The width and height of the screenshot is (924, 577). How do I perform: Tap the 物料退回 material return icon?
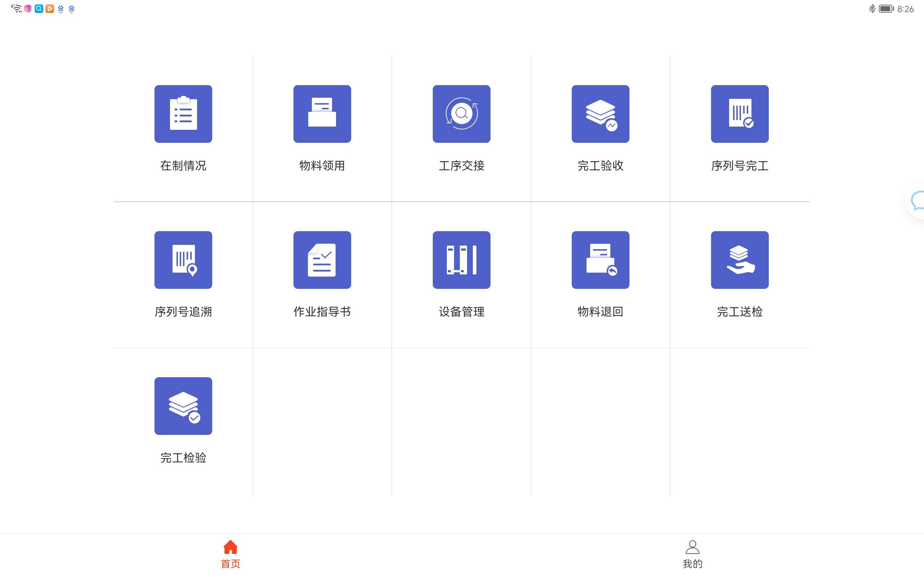point(600,260)
